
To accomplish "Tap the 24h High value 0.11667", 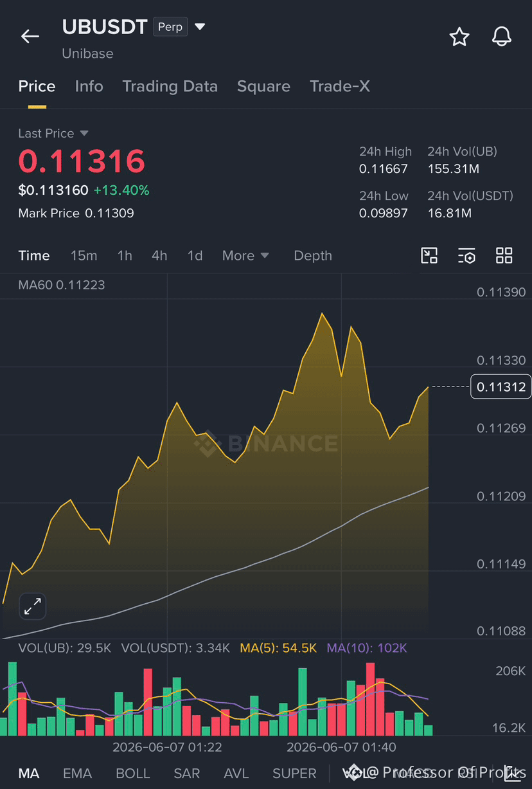I will click(x=384, y=169).
